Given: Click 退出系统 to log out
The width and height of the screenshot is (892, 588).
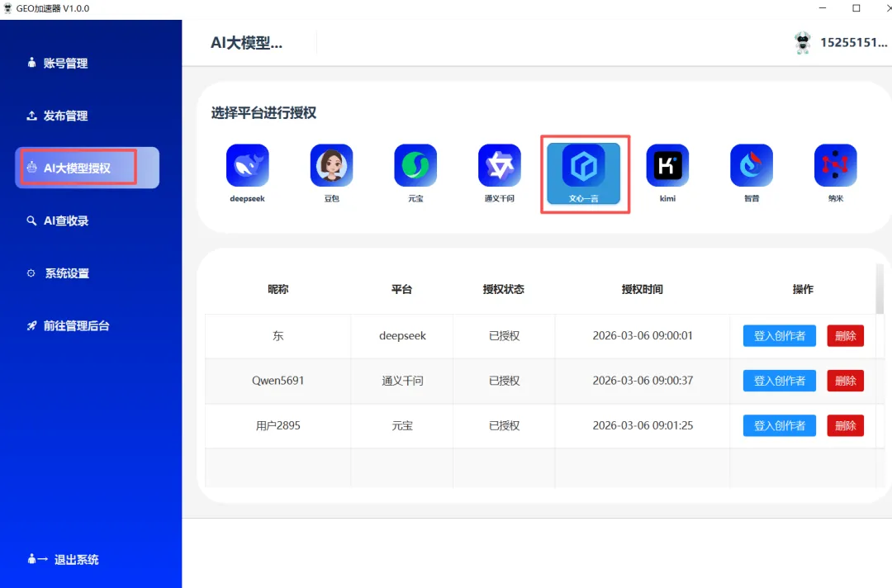Looking at the screenshot, I should point(63,560).
